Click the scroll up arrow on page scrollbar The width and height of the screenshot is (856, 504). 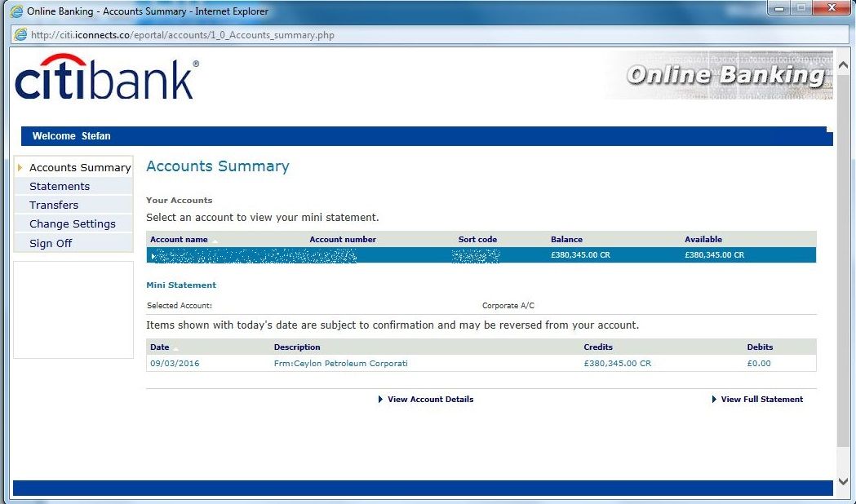(x=844, y=65)
